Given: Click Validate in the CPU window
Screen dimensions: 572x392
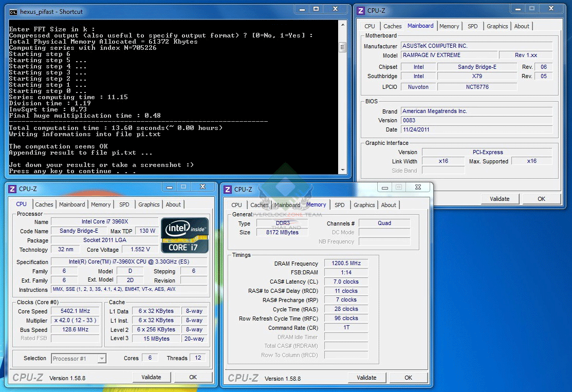Looking at the screenshot, I should tap(152, 377).
